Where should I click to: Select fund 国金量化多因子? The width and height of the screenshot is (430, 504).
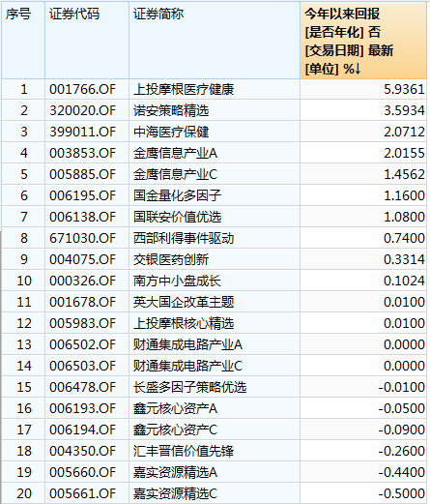click(x=178, y=195)
